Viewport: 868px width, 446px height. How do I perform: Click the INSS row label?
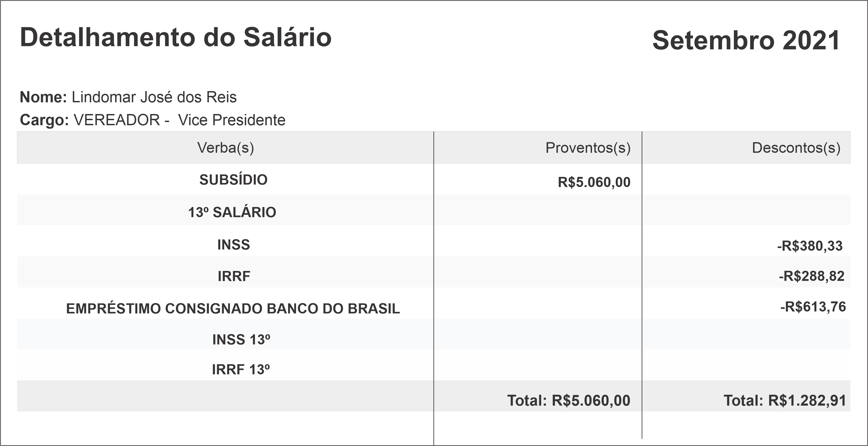pyautogui.click(x=234, y=244)
